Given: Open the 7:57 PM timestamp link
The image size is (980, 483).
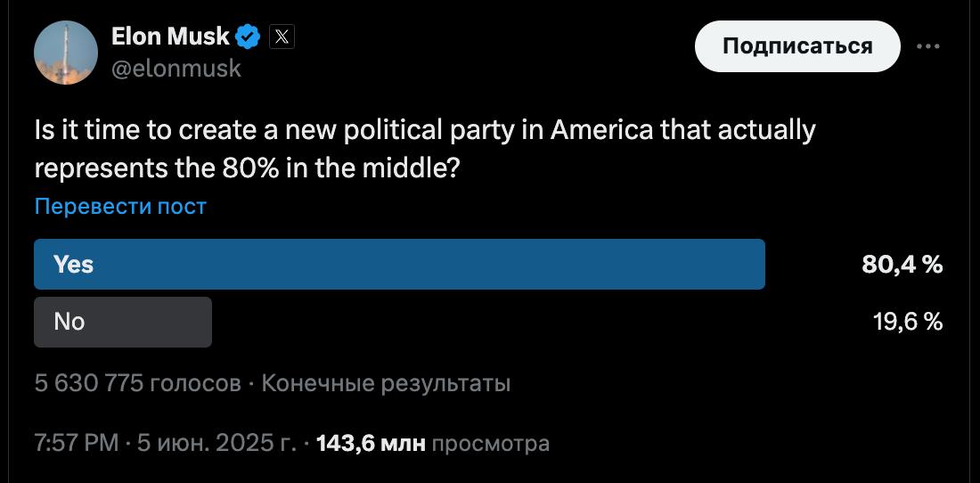Looking at the screenshot, I should [x=76, y=443].
